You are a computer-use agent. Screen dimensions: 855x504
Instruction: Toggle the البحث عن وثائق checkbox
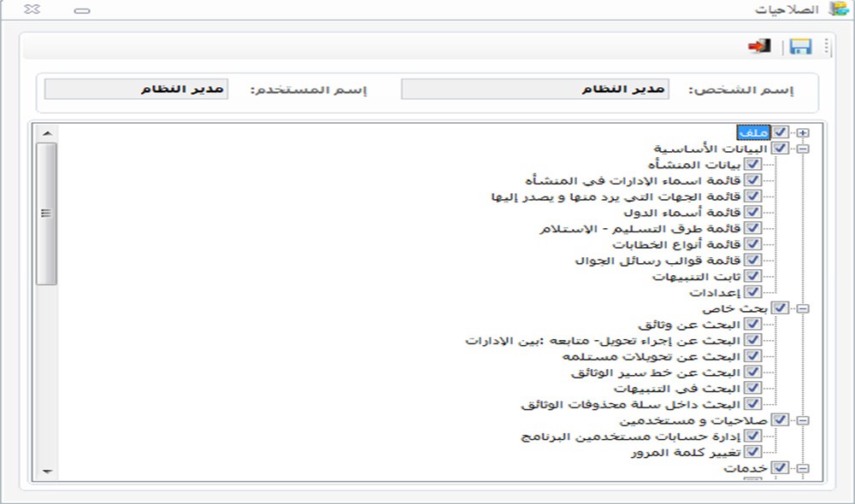(752, 324)
